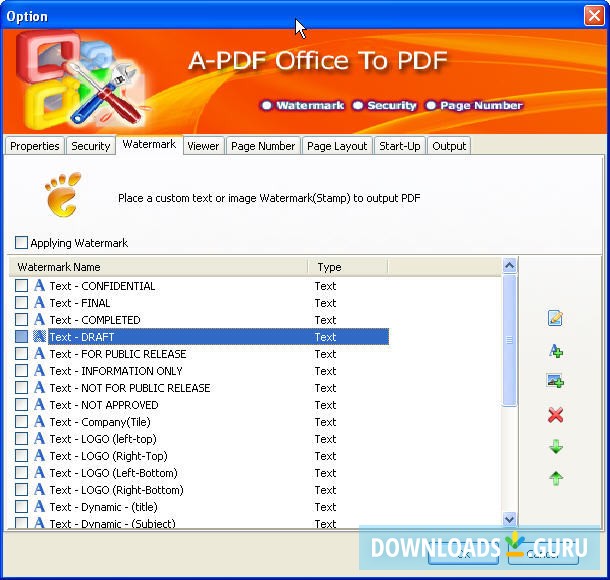Image resolution: width=610 pixels, height=580 pixels.
Task: Click the A icon beside LOGO (Right-Bottom)
Action: pyautogui.click(x=39, y=490)
